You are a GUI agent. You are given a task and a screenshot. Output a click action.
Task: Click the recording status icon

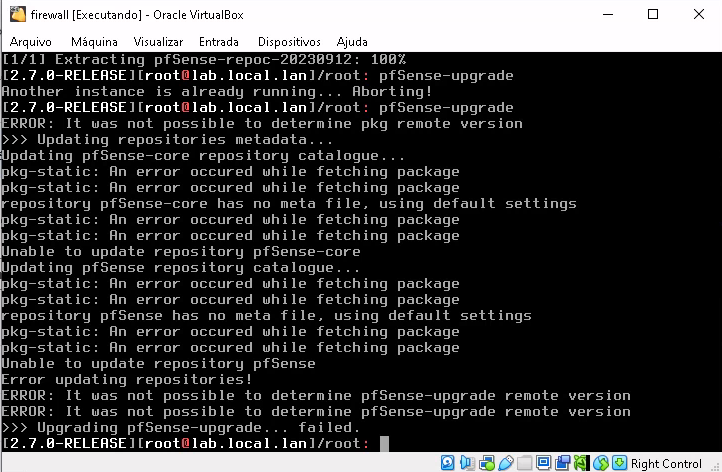(563, 463)
